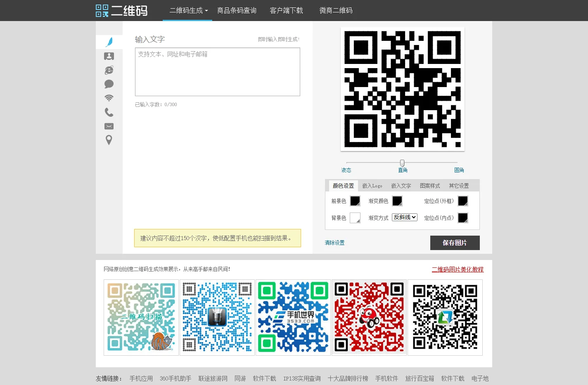
Task: Open the 渐变颜色 color swatch
Action: point(397,201)
